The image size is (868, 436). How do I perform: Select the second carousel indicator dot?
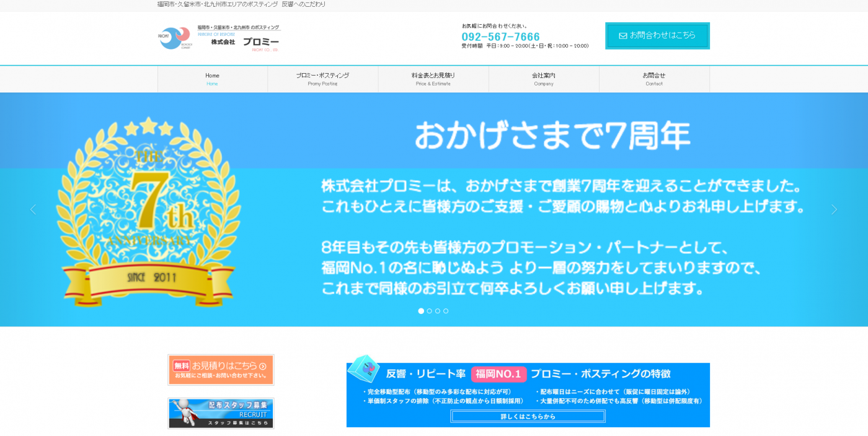click(x=429, y=311)
